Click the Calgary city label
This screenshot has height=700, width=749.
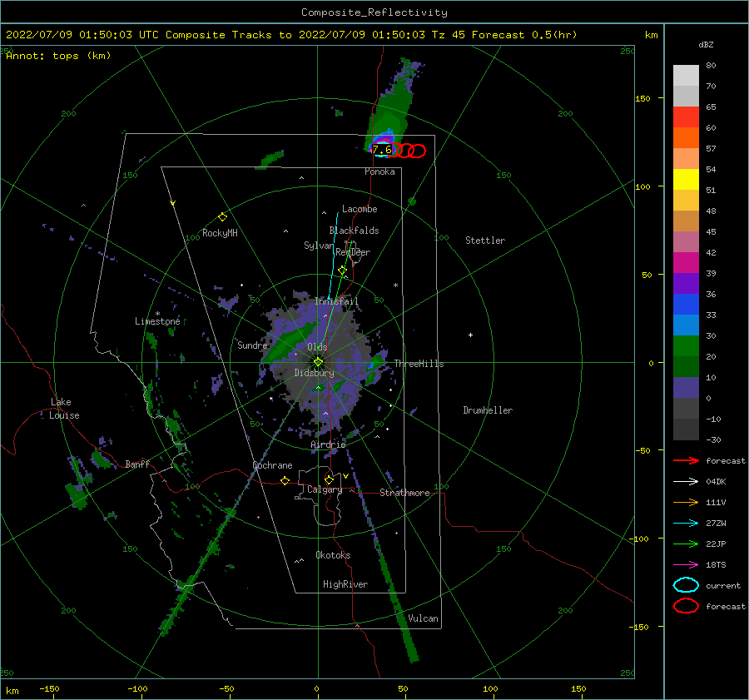[325, 489]
